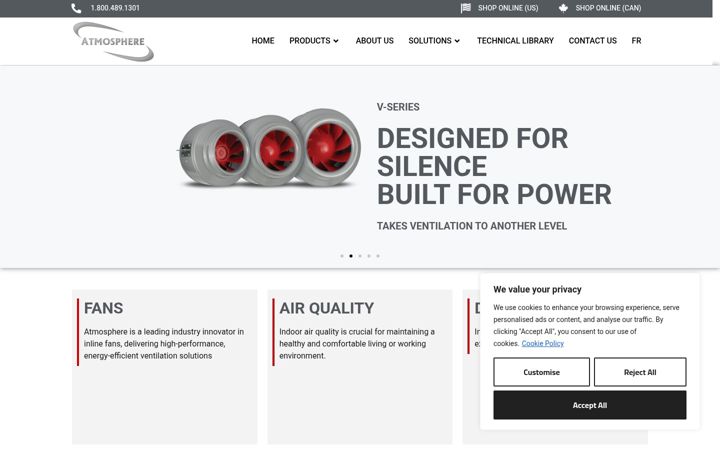The width and height of the screenshot is (720, 450).
Task: Expand the SOLUTIONS dropdown chevron
Action: click(457, 41)
